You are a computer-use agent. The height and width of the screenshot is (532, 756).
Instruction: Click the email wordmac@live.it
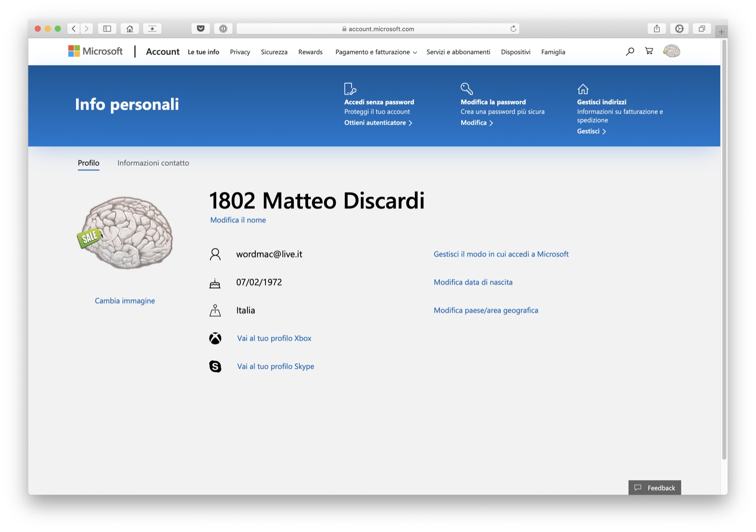[269, 254]
